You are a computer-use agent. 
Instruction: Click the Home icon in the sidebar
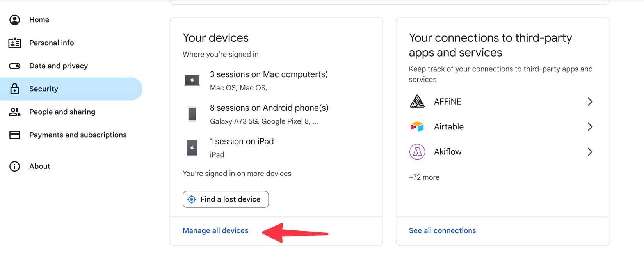coord(14,19)
